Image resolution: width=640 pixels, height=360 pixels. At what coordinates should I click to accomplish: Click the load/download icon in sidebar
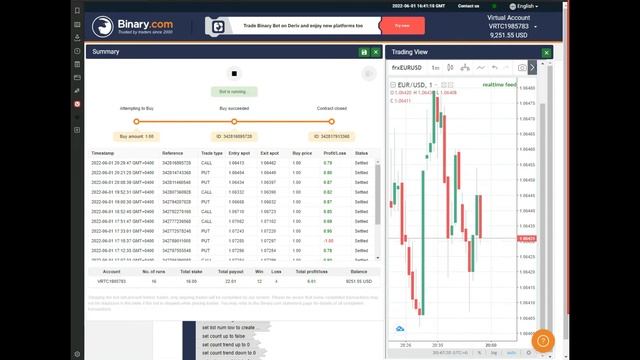77,38
